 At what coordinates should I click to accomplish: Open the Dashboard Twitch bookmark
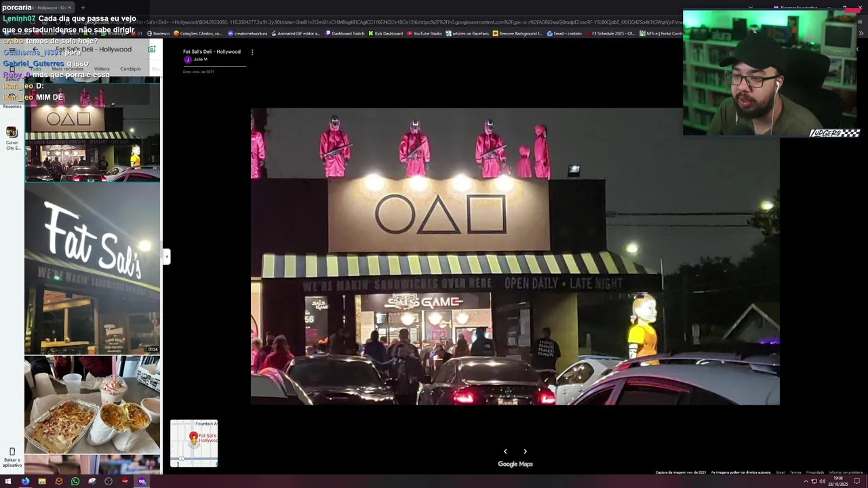[x=344, y=33]
